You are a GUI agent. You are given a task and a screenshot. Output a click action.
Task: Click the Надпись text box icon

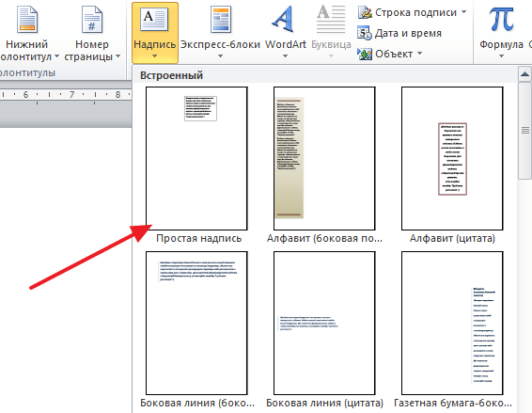tap(155, 20)
